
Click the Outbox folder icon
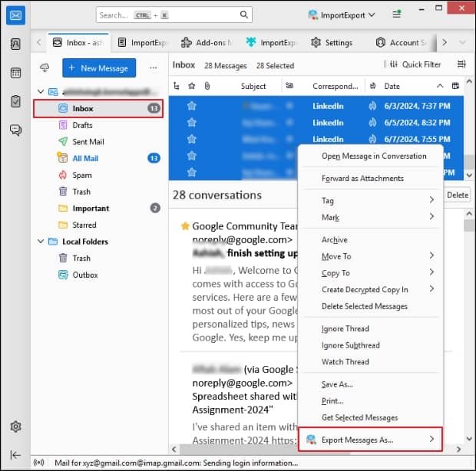63,275
